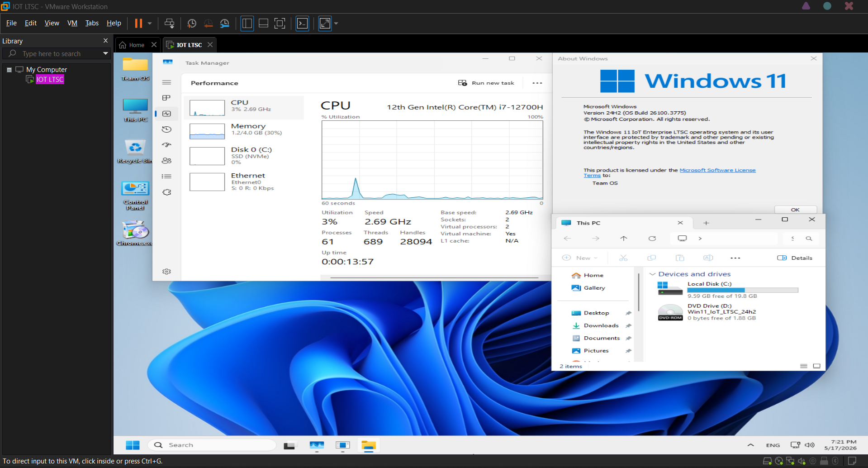Collapse the My Computer tree node
Screen dimensions: 868x468
pyautogui.click(x=9, y=70)
